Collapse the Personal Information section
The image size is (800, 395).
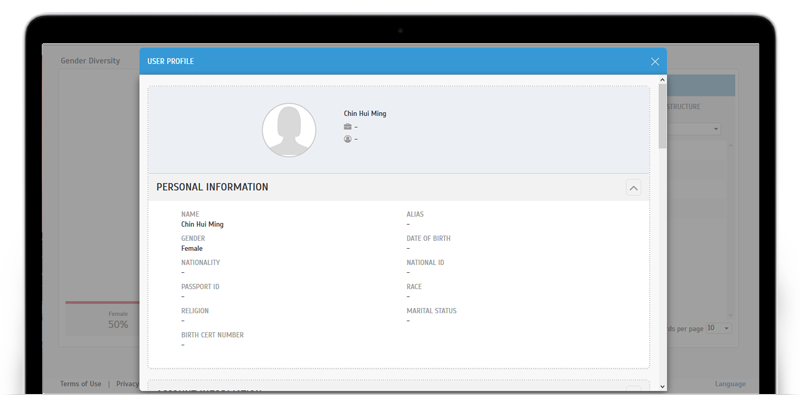[633, 188]
